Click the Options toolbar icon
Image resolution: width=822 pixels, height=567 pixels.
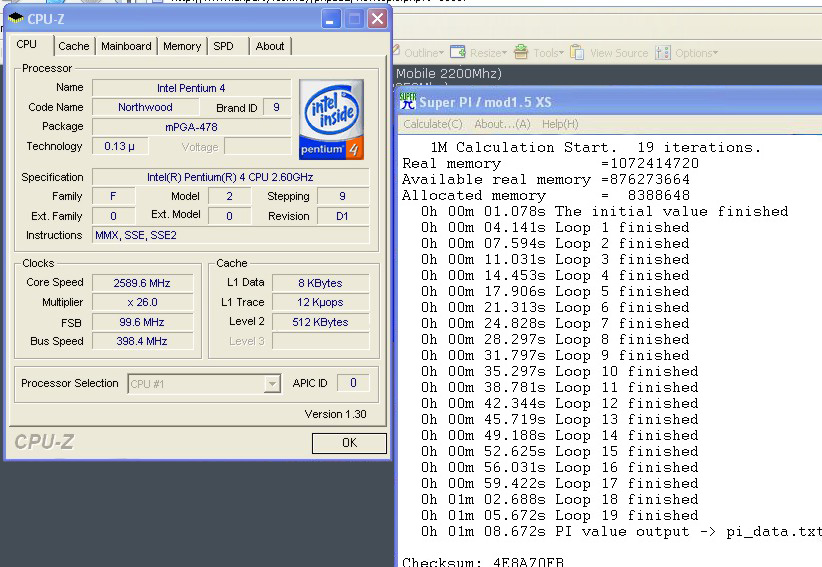(663, 52)
